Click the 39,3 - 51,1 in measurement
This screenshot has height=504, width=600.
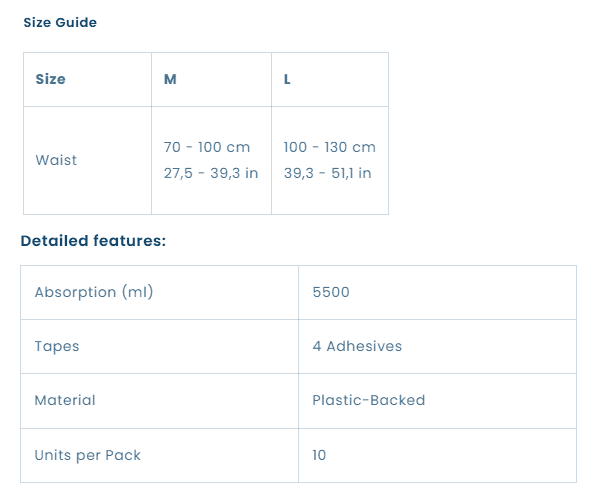tap(328, 173)
